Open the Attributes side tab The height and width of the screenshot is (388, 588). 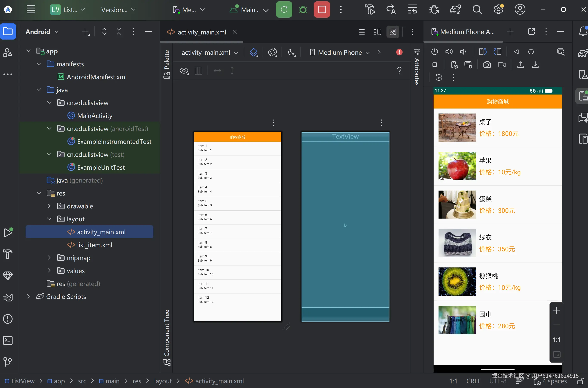pyautogui.click(x=417, y=67)
